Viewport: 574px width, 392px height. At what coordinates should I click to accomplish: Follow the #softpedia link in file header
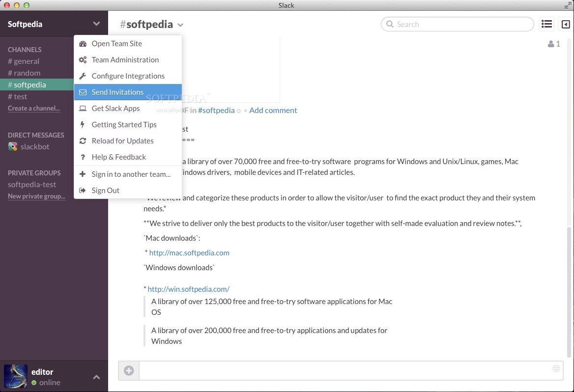click(x=216, y=110)
